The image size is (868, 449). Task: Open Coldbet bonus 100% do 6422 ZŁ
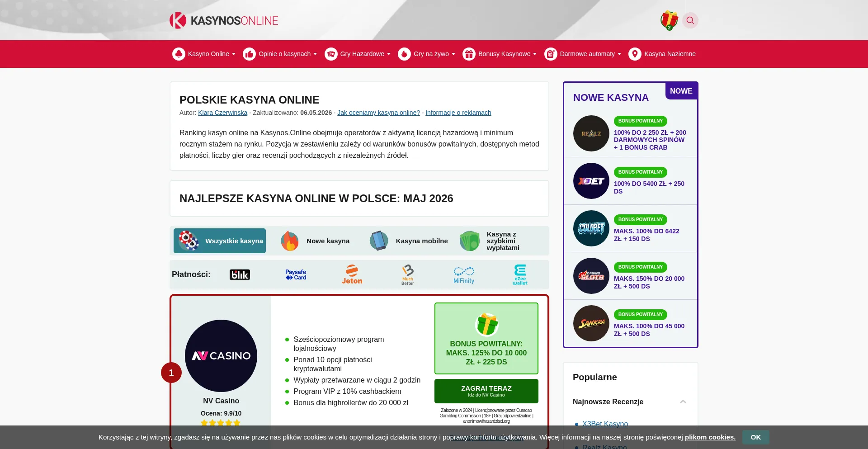pos(646,235)
